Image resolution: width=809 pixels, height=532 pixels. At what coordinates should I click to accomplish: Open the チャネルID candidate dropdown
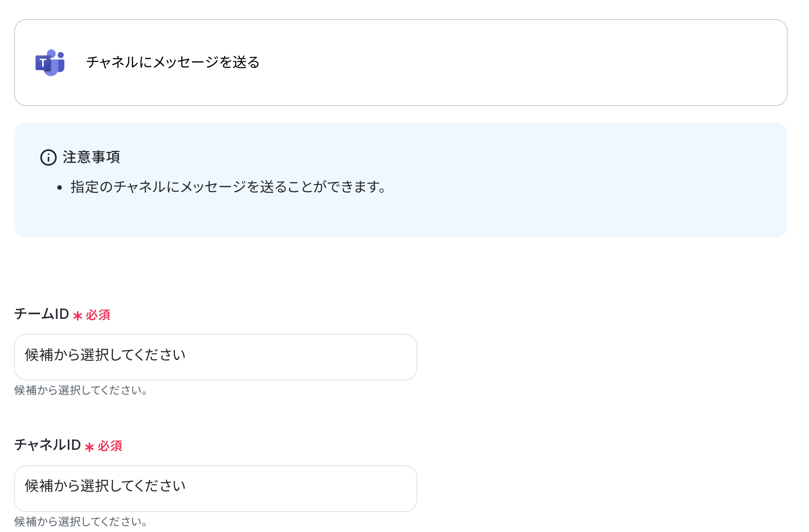pyautogui.click(x=216, y=489)
